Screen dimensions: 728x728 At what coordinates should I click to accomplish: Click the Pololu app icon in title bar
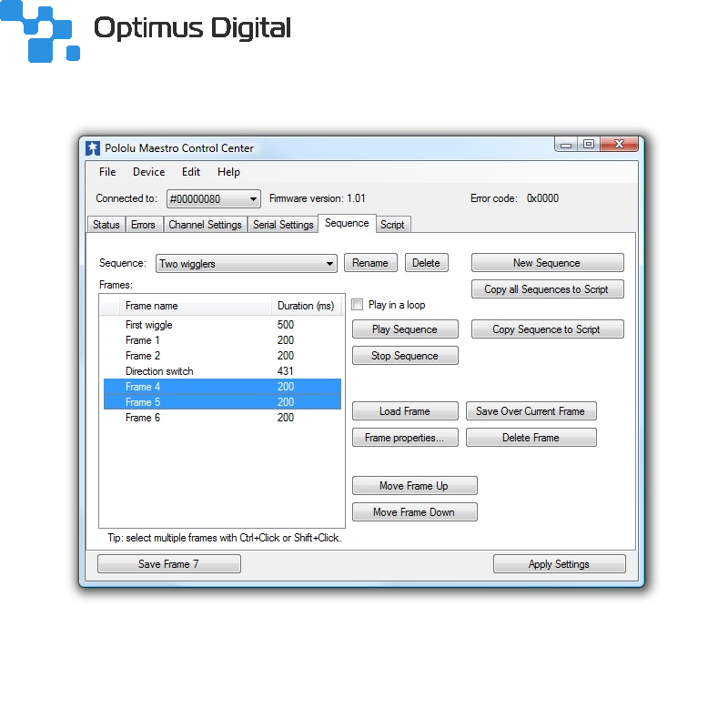coord(93,148)
